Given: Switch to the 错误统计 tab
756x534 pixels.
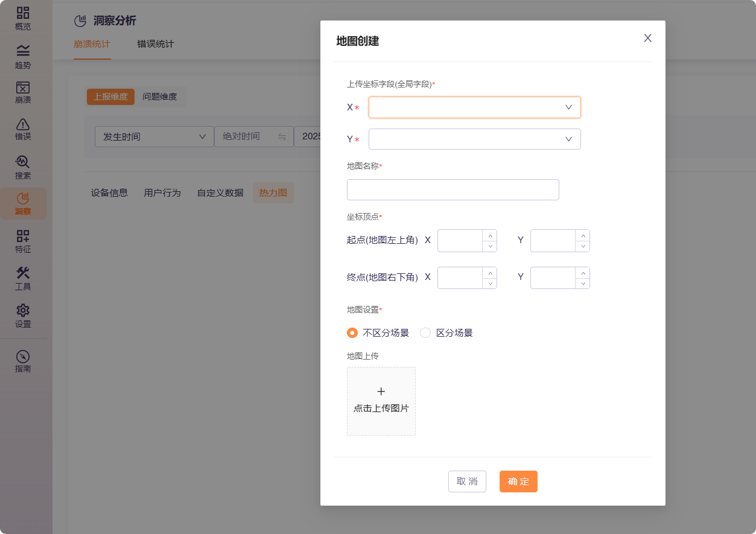Looking at the screenshot, I should 156,44.
